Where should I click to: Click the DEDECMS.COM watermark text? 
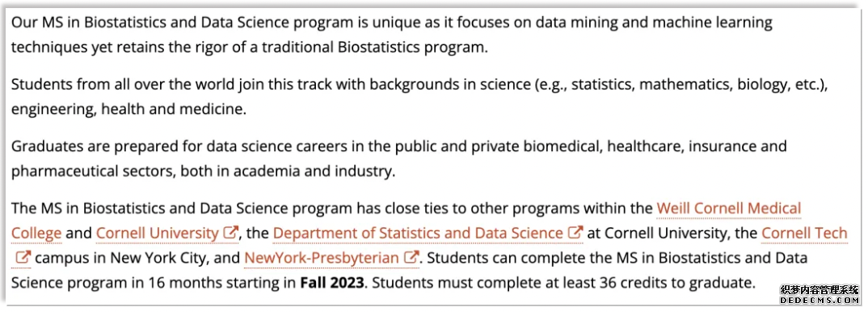point(819,301)
